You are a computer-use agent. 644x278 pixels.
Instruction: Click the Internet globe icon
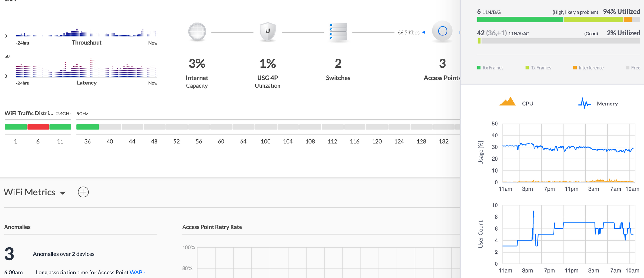coord(197,32)
